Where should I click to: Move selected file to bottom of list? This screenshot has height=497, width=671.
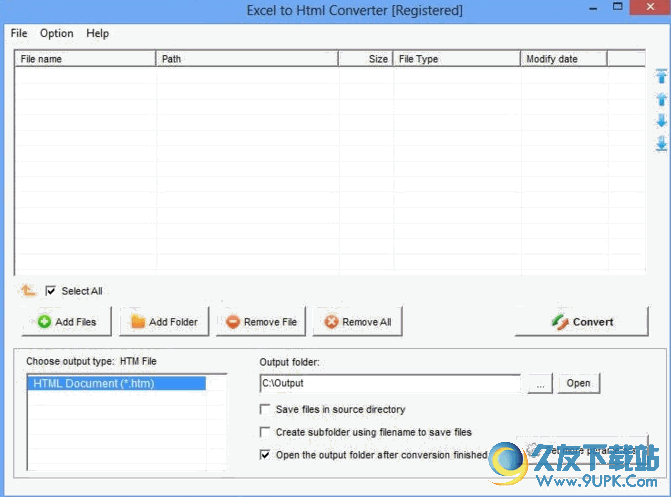click(x=661, y=144)
